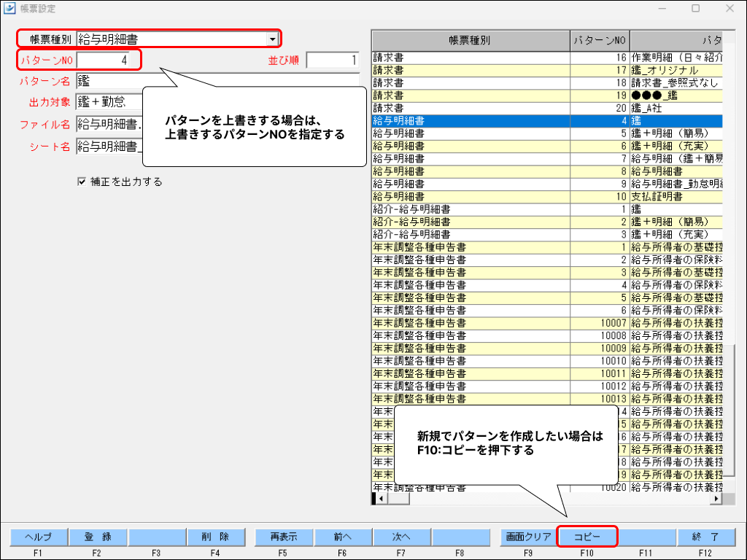Select 年末調整各種申告書 row 10007

547,323
